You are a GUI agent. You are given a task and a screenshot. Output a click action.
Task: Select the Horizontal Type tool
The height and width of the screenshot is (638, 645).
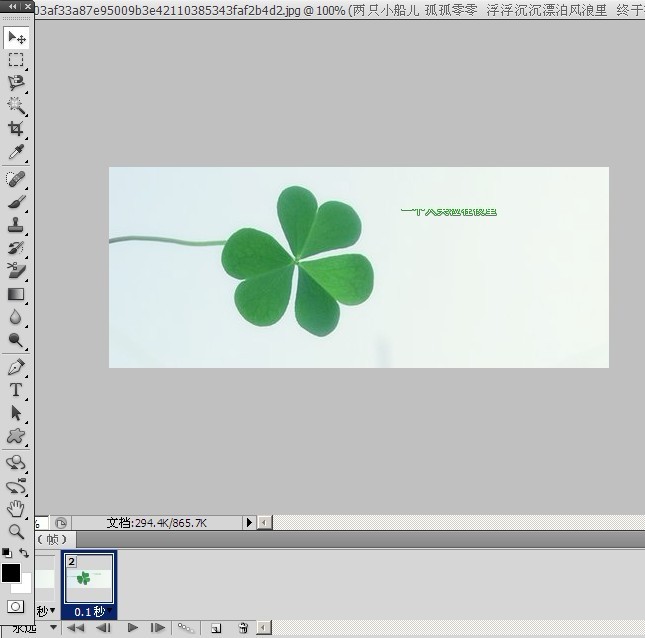[16, 390]
